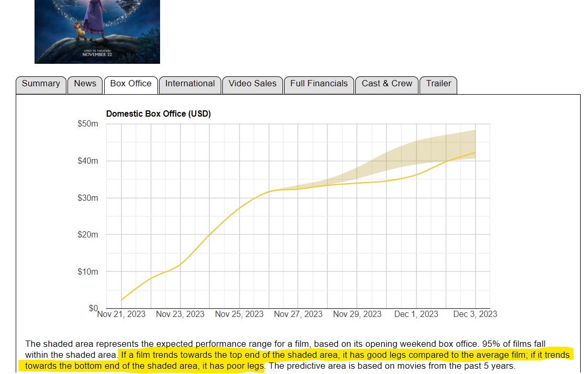
Task: Click the Domestic Box Office (USD) chart title
Action: (158, 114)
